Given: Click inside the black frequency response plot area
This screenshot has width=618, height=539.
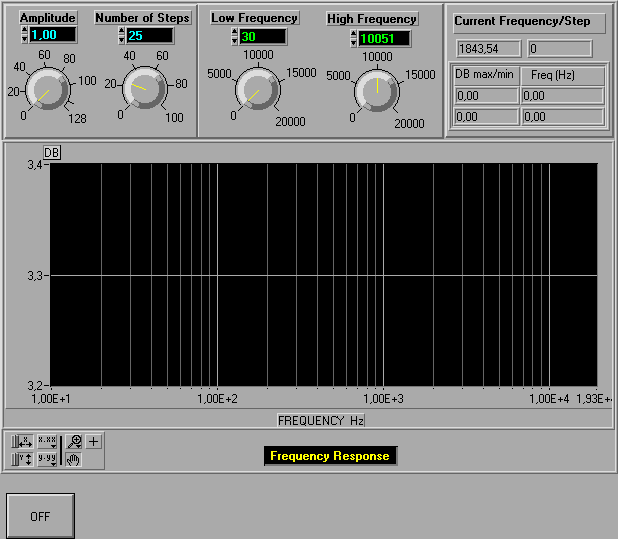Looking at the screenshot, I should pyautogui.click(x=323, y=275).
